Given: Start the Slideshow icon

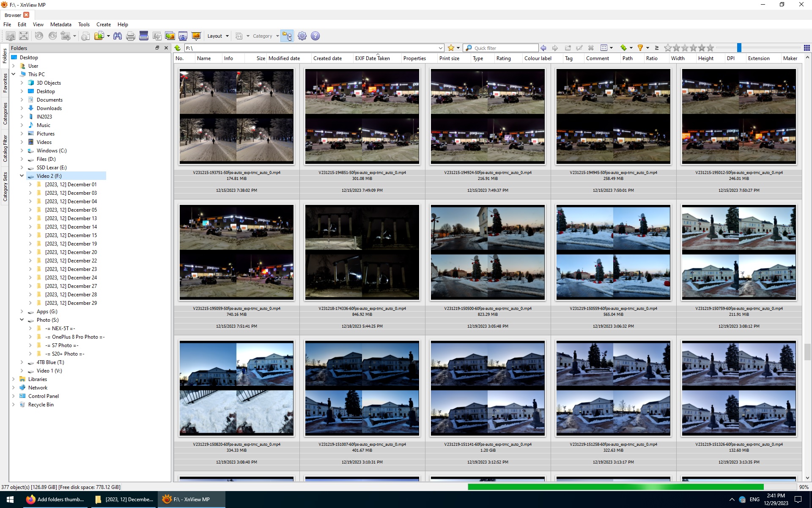Looking at the screenshot, I should click(196, 36).
